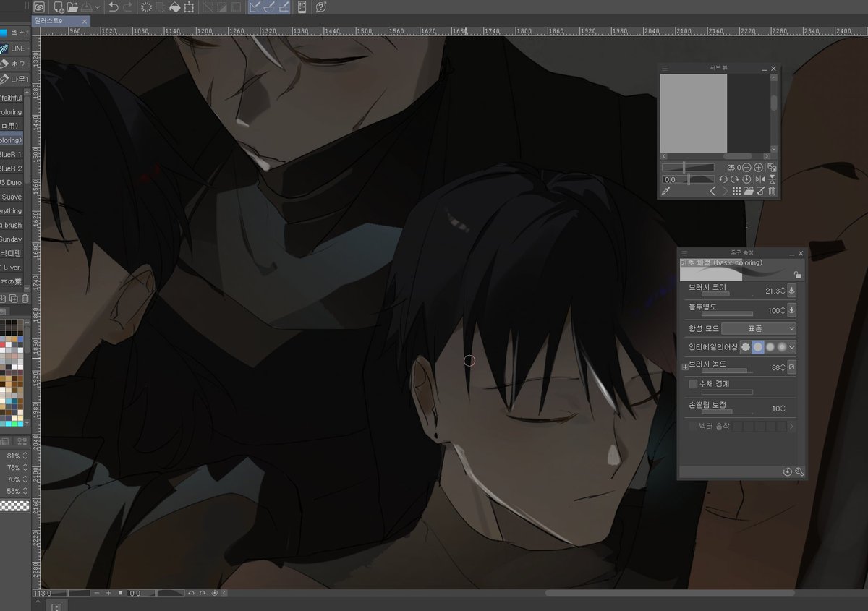Open opacity dynamics button
868x611 pixels.
pos(791,310)
